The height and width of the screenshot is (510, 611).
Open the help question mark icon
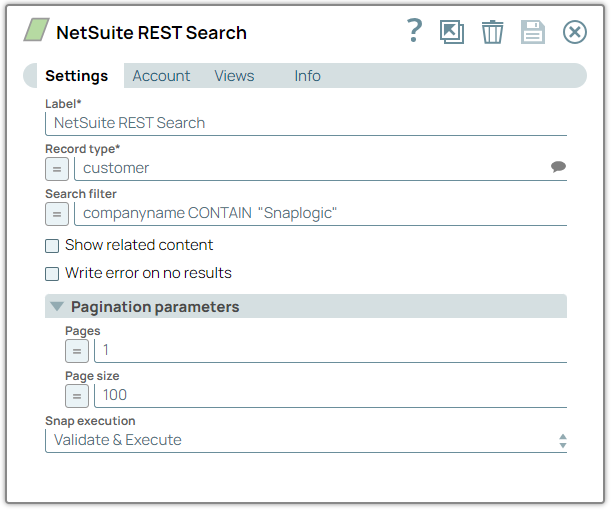(x=415, y=31)
